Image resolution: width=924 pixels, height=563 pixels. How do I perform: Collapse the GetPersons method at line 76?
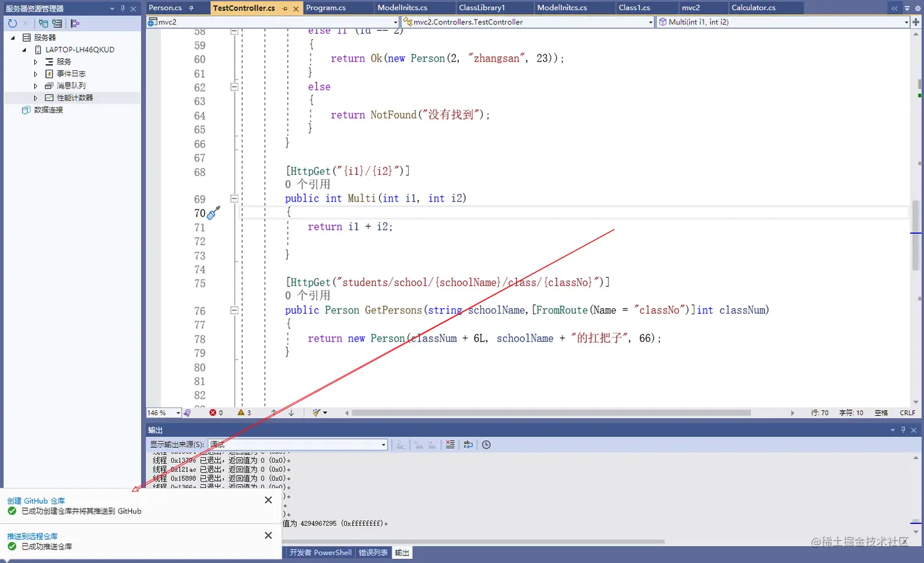(234, 310)
